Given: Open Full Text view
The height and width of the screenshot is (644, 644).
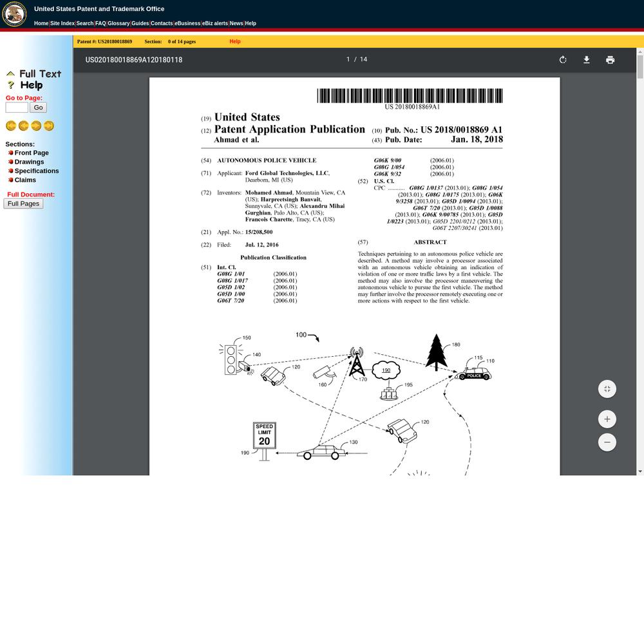Looking at the screenshot, I should (40, 74).
